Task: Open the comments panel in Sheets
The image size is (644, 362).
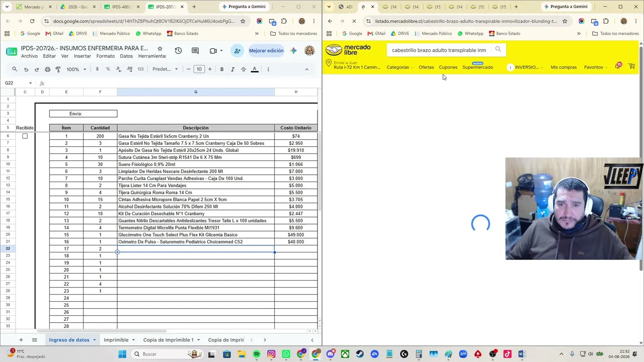Action: tap(195, 51)
